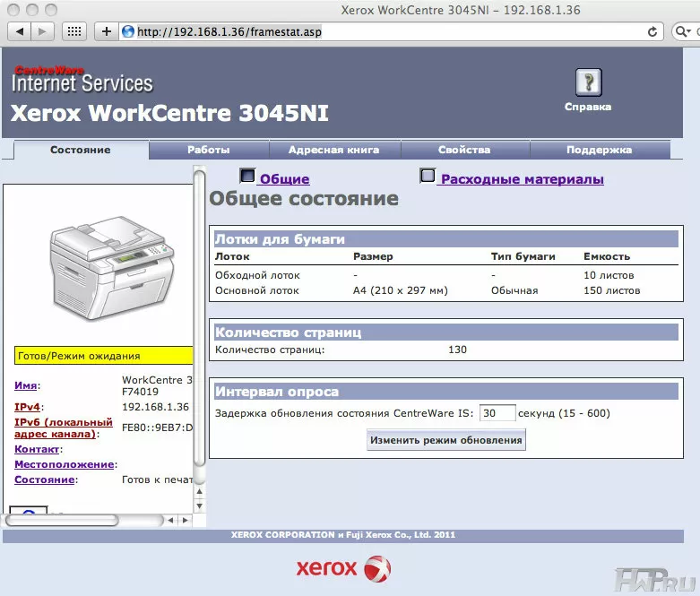This screenshot has width=700, height=596.
Task: Click the search magnifier icon in toolbar
Action: 682,31
